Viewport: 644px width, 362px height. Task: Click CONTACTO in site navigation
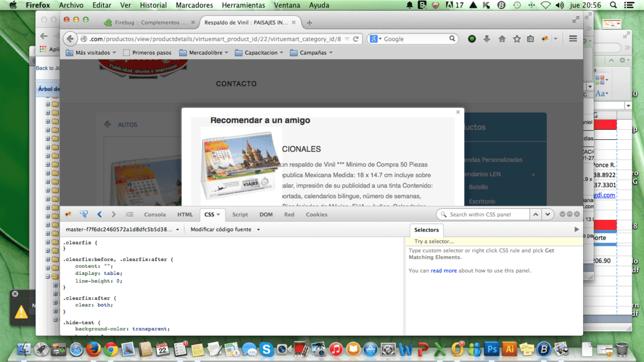click(x=236, y=84)
